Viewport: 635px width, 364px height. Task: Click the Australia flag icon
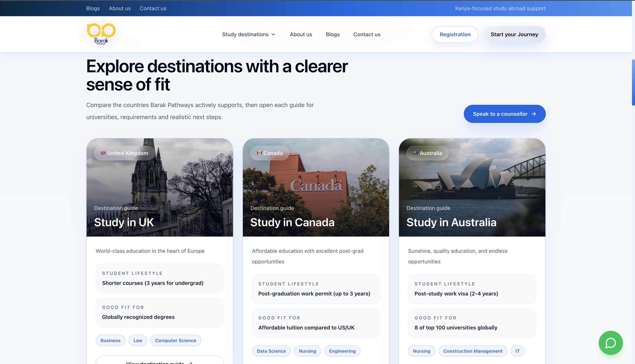click(x=415, y=153)
